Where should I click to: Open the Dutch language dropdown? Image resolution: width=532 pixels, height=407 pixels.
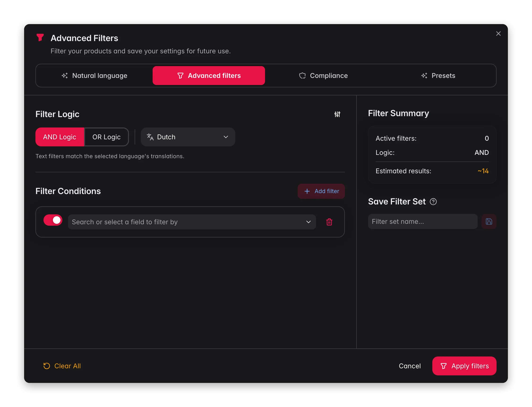[188, 137]
